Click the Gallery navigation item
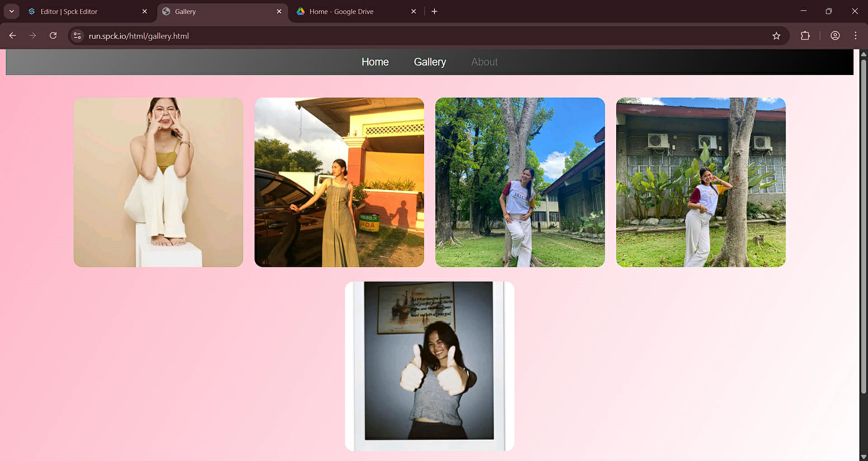The width and height of the screenshot is (868, 461). pos(429,62)
